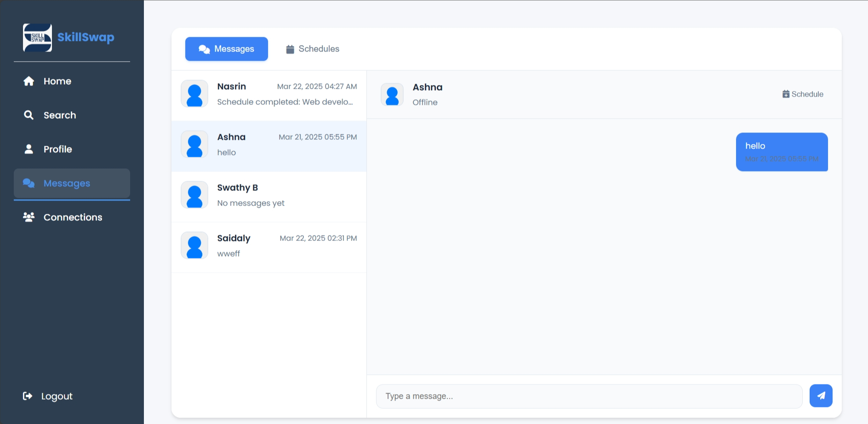Click the Connections people icon

(29, 217)
